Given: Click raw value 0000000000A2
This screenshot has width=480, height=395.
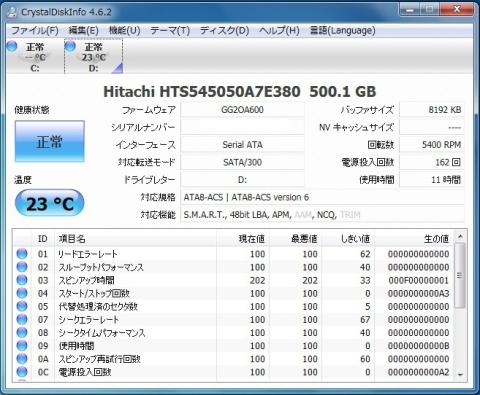Looking at the screenshot, I should point(419,372).
